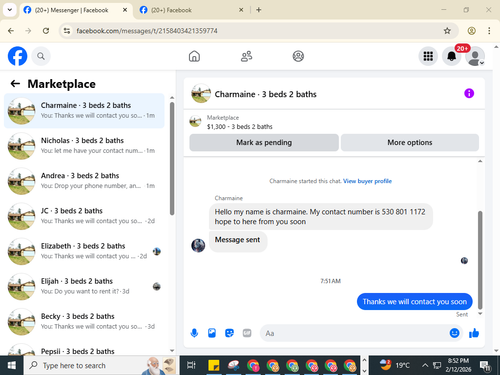Viewport: 500px width, 375px height.
Task: Bookmark this page with the star
Action: (x=447, y=31)
